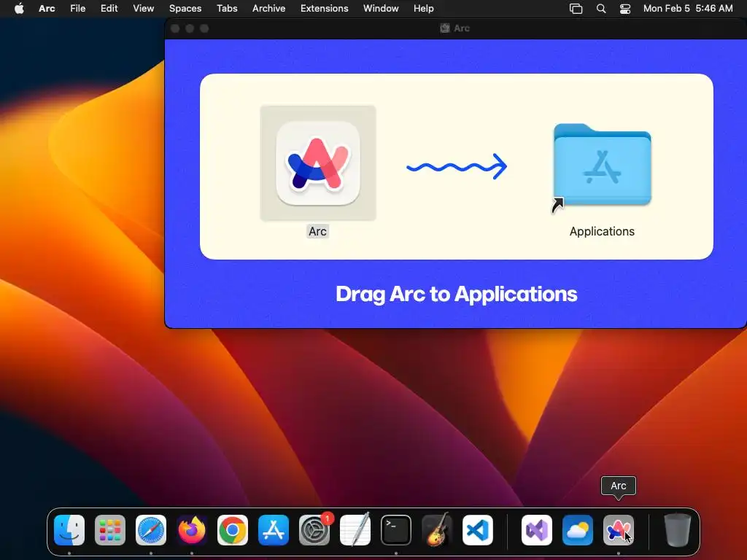
Task: Open the App Store Dock icon
Action: tap(274, 530)
